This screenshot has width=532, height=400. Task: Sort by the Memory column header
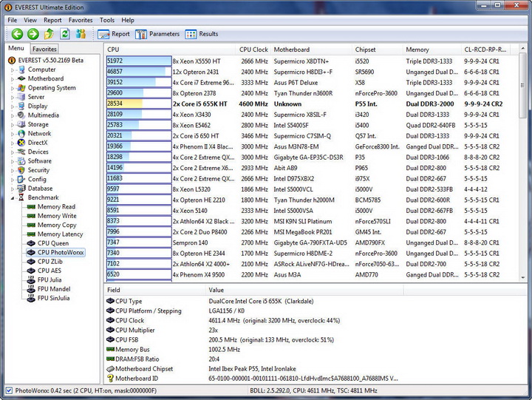tap(432, 50)
